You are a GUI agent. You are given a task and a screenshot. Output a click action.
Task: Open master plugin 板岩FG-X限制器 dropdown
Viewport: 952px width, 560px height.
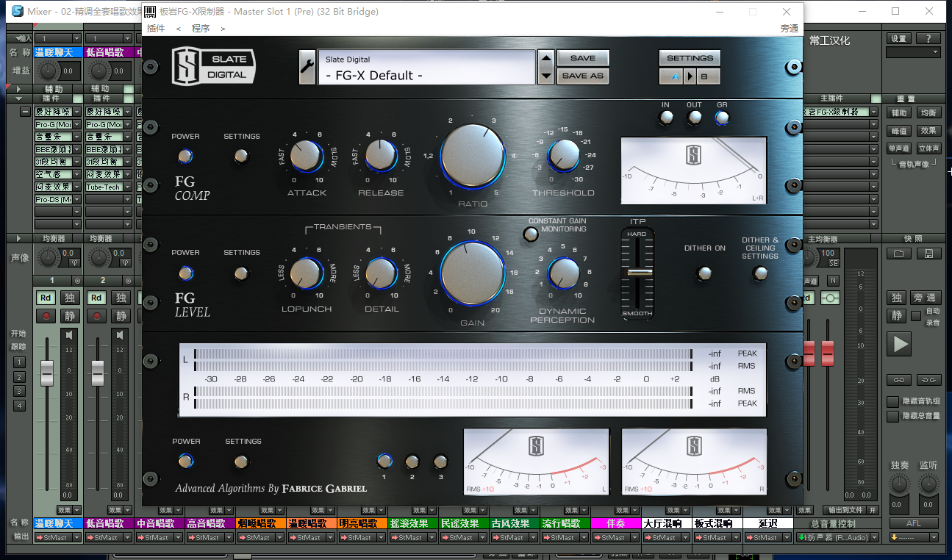[x=874, y=112]
